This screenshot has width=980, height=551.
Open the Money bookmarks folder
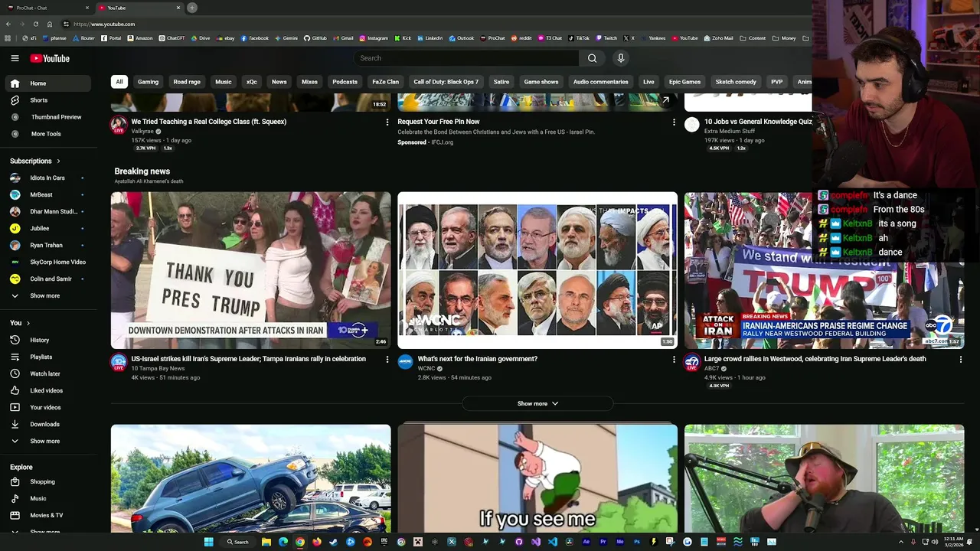[x=784, y=38]
